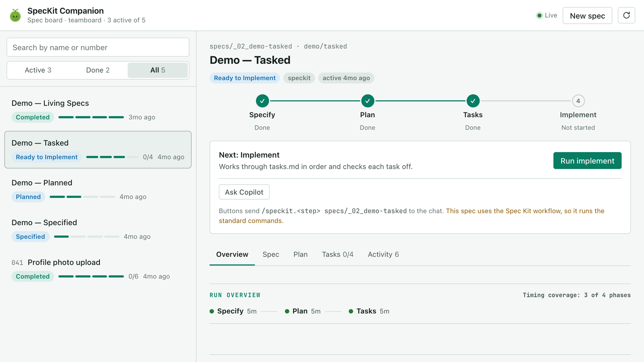
Task: Select the Plan step checkmark circle
Action: coord(367,101)
